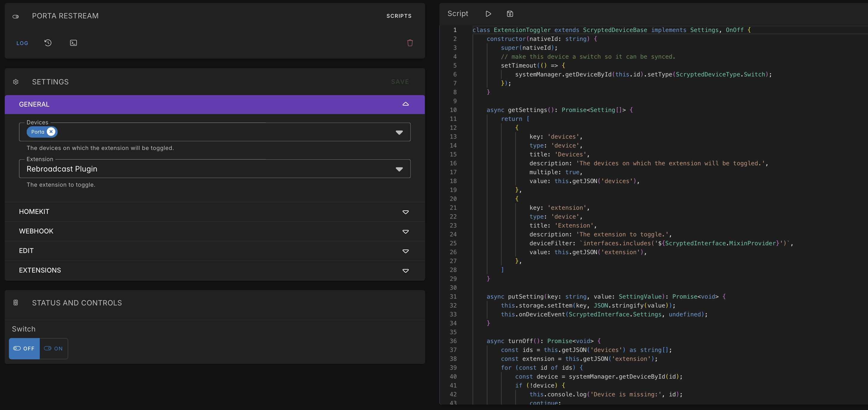This screenshot has height=410, width=868.
Task: Open the Edit settings section
Action: pos(405,251)
